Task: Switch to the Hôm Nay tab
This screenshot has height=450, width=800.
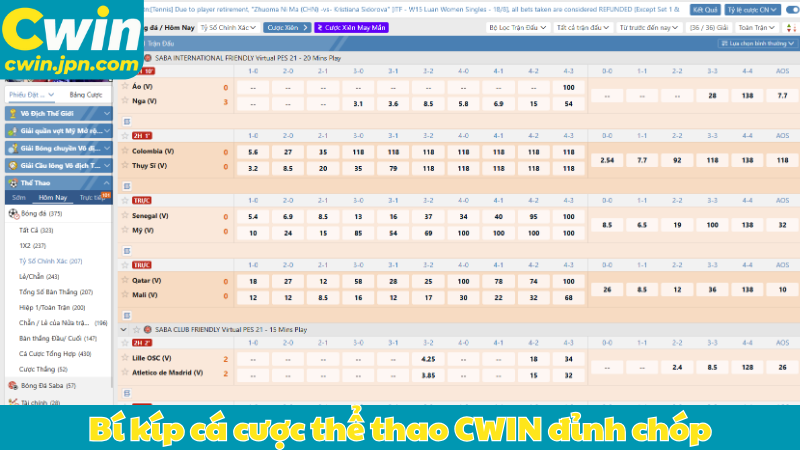Action: pos(46,198)
